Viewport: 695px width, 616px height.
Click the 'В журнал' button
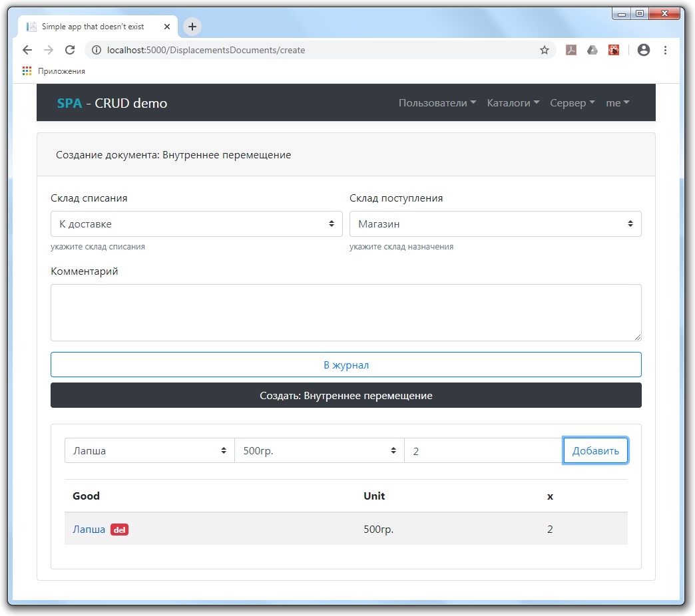[x=346, y=365]
